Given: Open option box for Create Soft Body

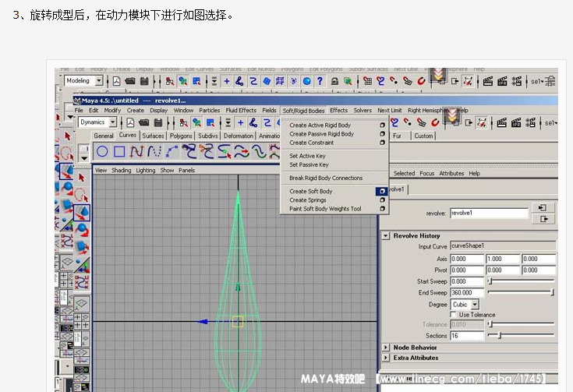Looking at the screenshot, I should 382,191.
